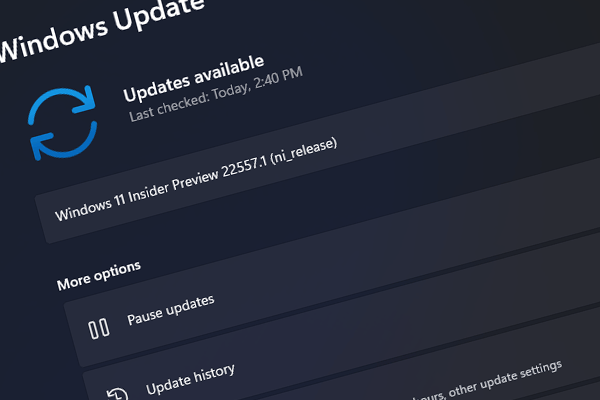Click the lower arrow of the refresh icon
Screen dimensions: 600x400
coord(64,140)
